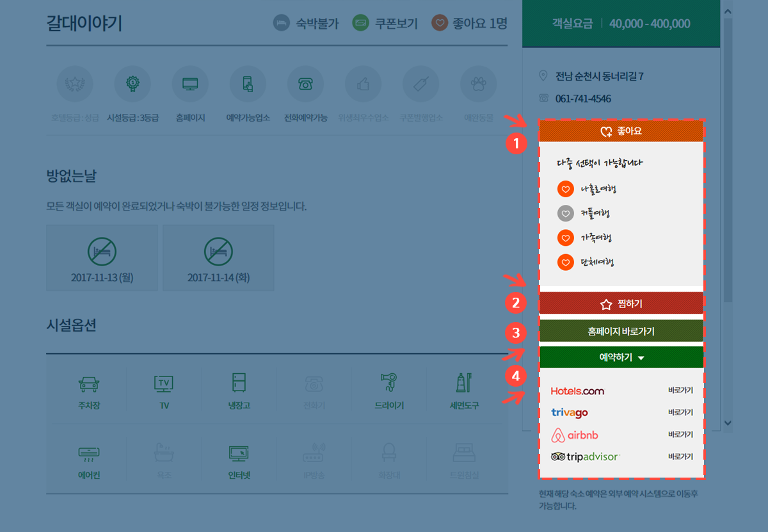
Task: Select the 에어컨 air conditioner icon
Action: point(88,453)
